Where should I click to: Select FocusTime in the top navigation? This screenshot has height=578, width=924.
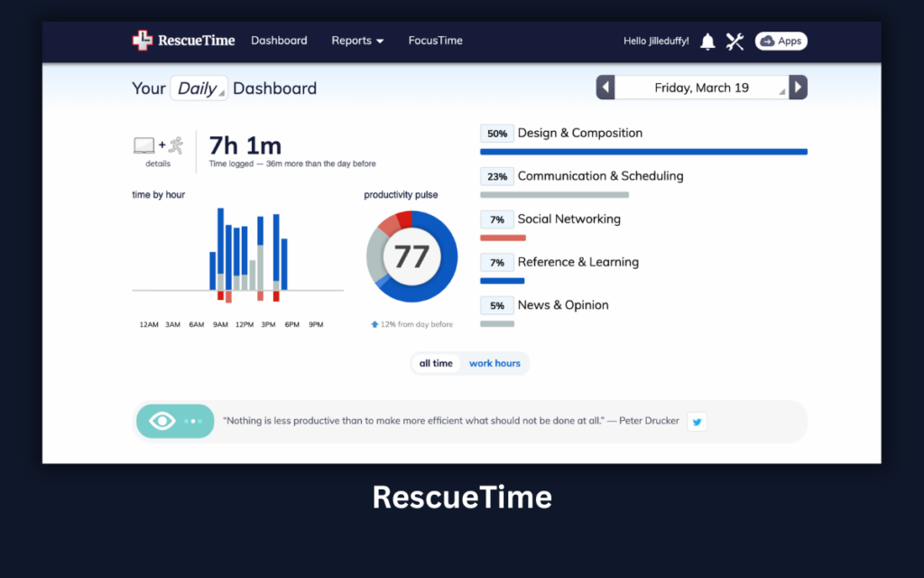(435, 41)
